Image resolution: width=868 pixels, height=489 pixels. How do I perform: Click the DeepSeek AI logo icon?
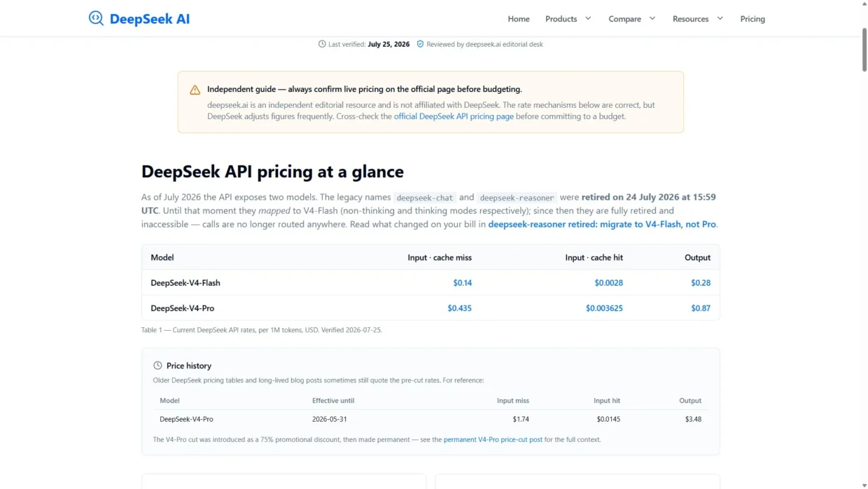tap(96, 18)
